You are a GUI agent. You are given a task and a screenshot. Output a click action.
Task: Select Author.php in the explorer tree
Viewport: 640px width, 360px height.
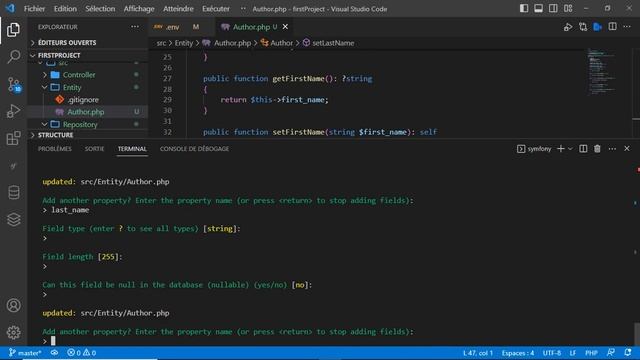coord(86,112)
